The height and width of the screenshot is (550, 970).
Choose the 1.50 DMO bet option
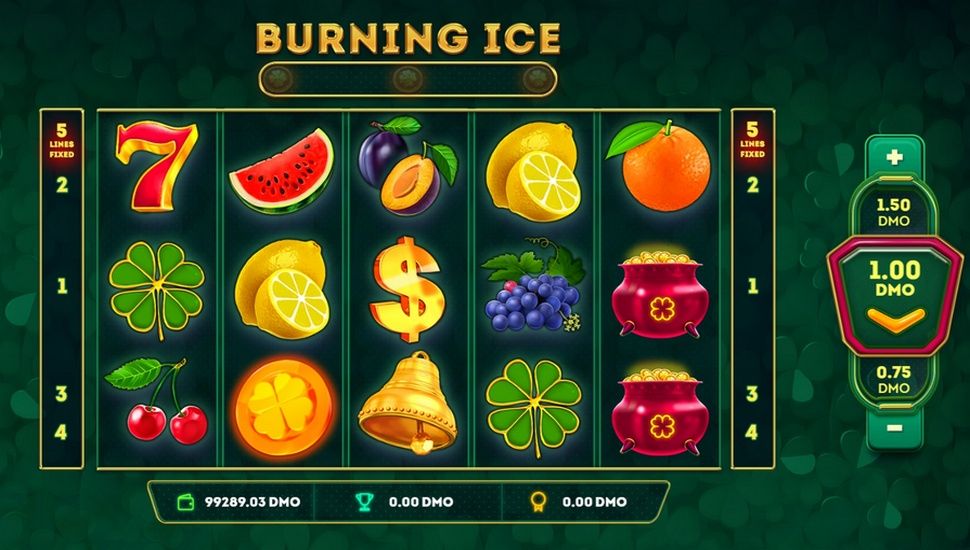pos(894,212)
